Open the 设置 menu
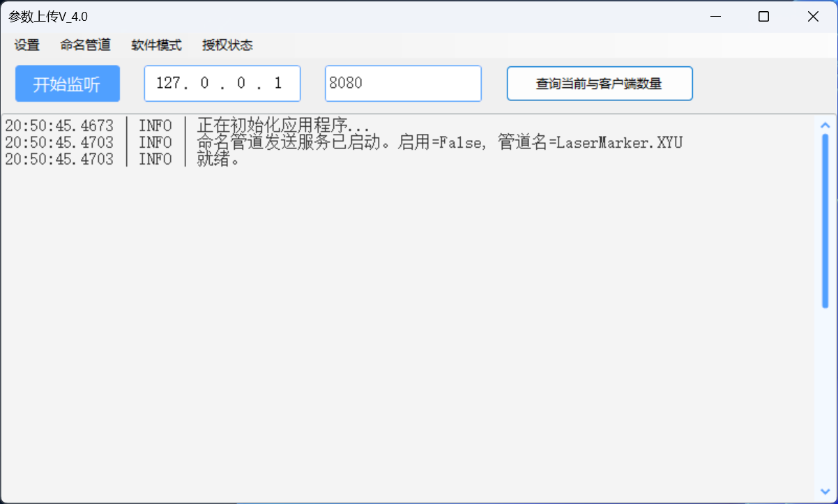The height and width of the screenshot is (504, 838). click(x=27, y=45)
